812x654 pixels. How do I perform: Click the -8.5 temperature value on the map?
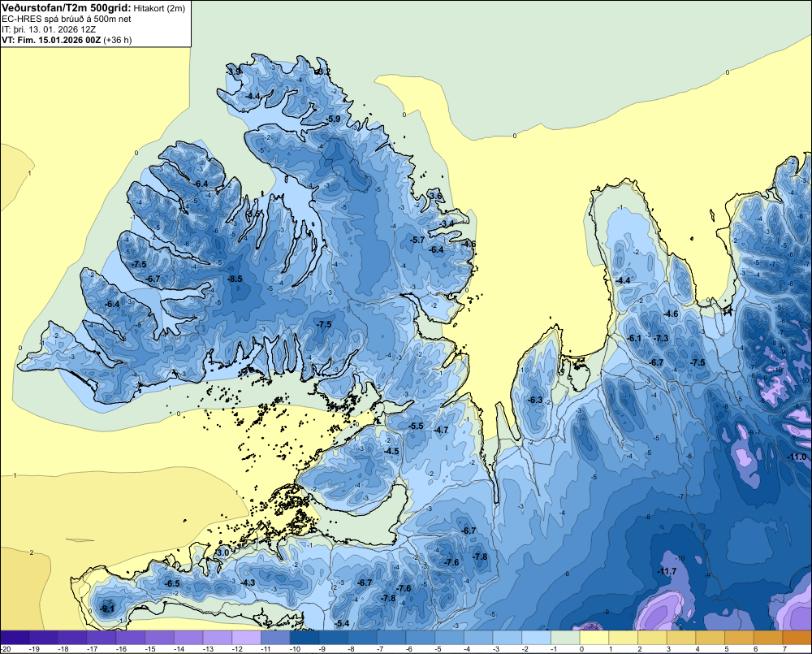pyautogui.click(x=235, y=279)
